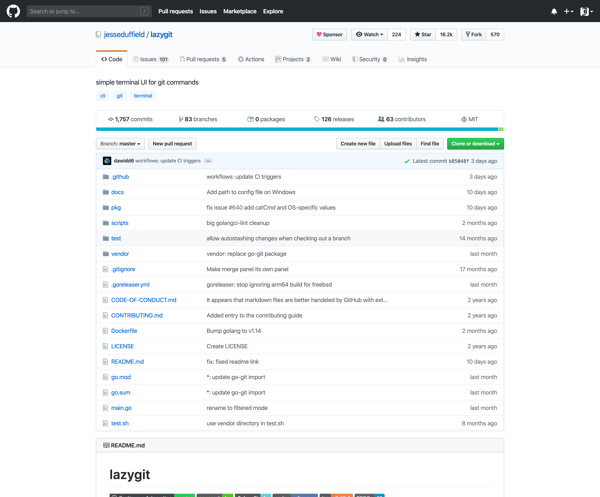This screenshot has width=600, height=497.
Task: Click Find file
Action: pos(430,144)
